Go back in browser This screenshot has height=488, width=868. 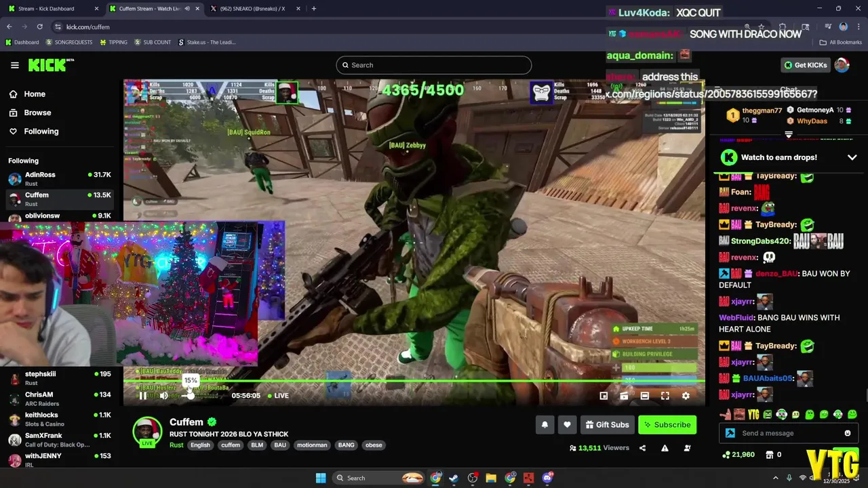tap(9, 26)
